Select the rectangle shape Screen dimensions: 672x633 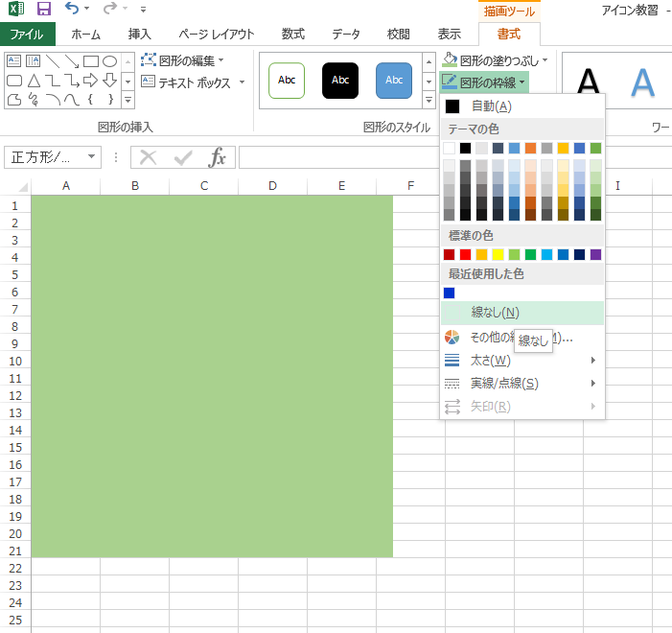click(x=91, y=61)
